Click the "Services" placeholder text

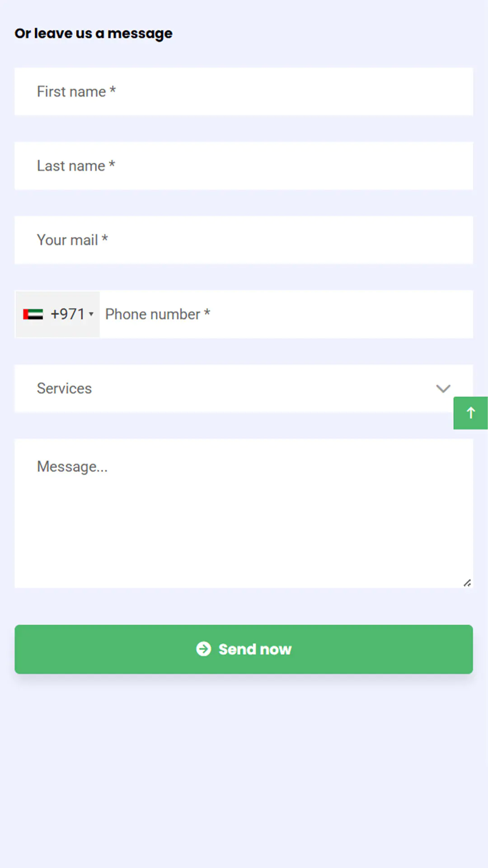(x=64, y=388)
